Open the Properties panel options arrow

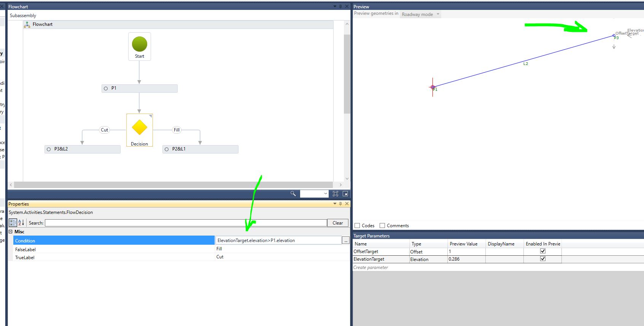coord(335,204)
